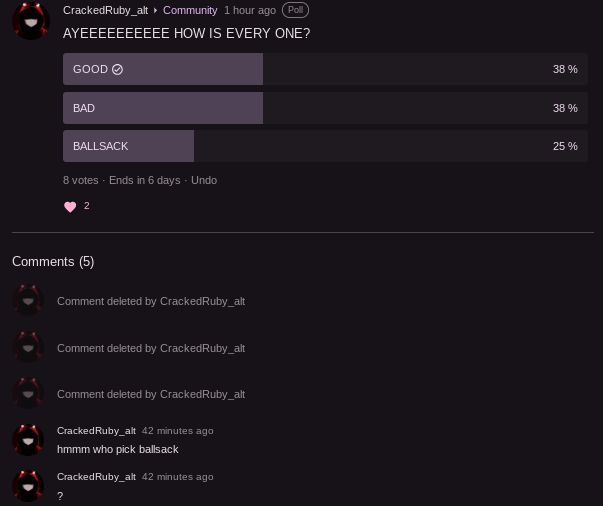Click username on 'hmmm who pick ballsack' comment

[96, 430]
